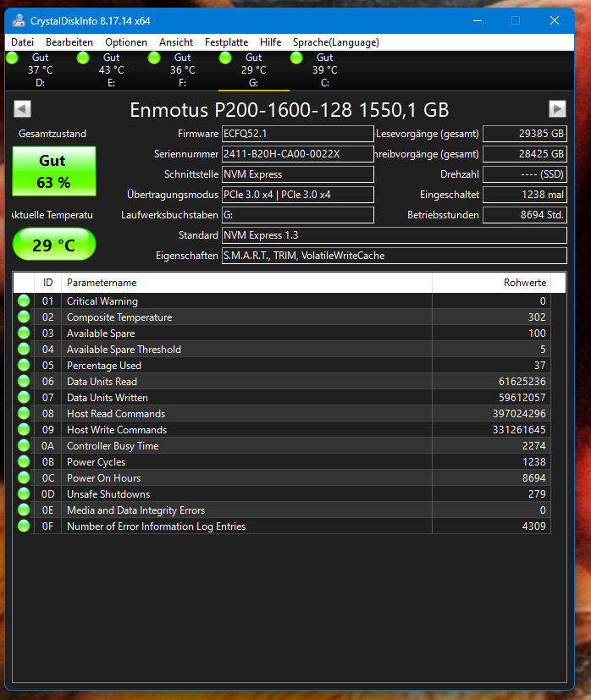
Task: Click raw value 302 for Composite Temperature
Action: 537,317
